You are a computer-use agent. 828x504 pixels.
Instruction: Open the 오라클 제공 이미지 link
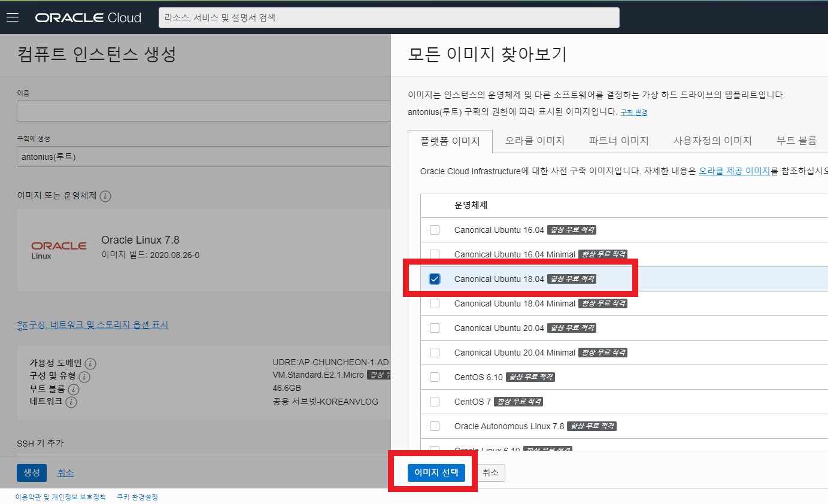pyautogui.click(x=735, y=171)
